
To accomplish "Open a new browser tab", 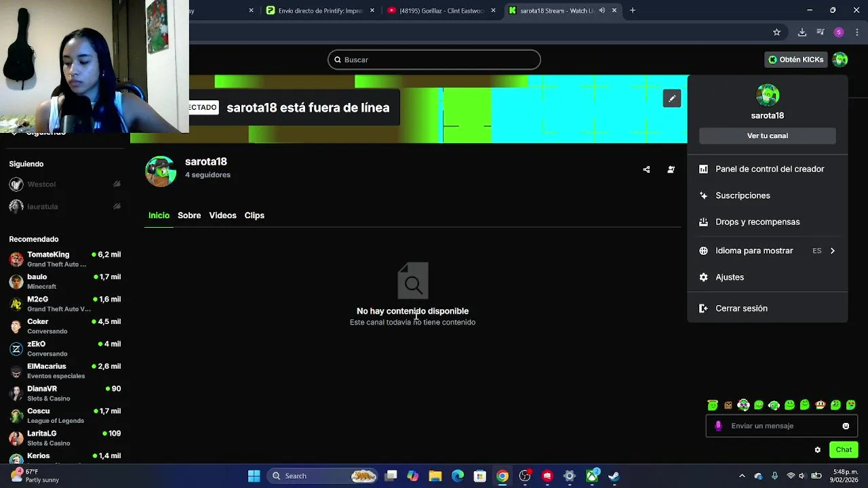I will [x=632, y=10].
